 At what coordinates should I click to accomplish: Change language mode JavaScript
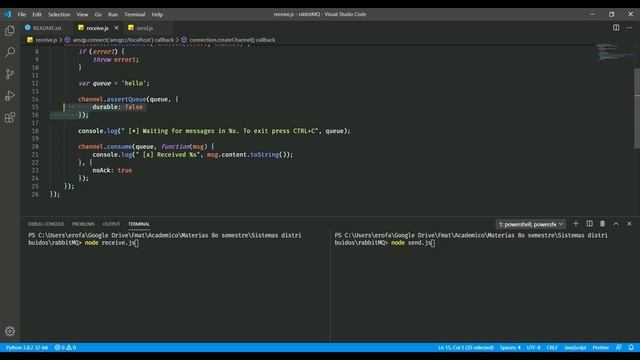click(575, 347)
